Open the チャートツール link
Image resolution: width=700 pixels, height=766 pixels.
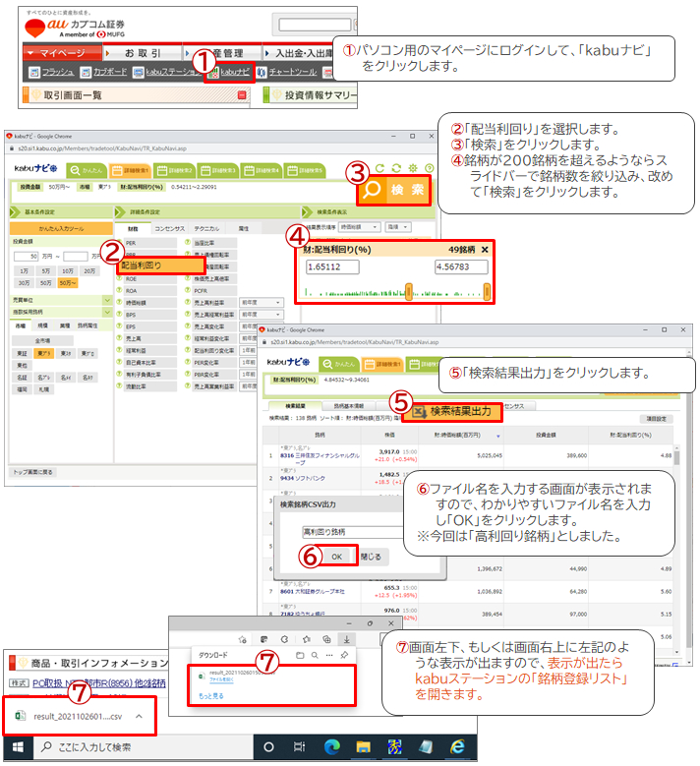(293, 73)
